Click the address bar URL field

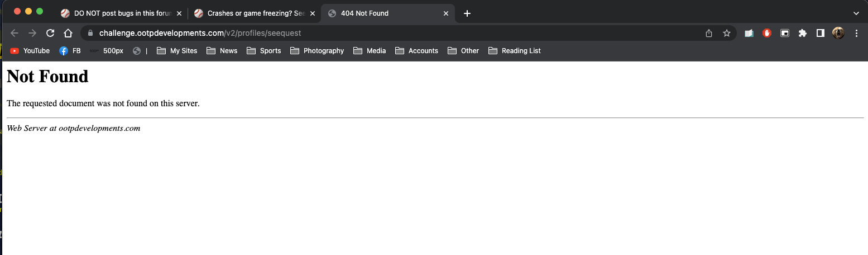click(x=391, y=33)
